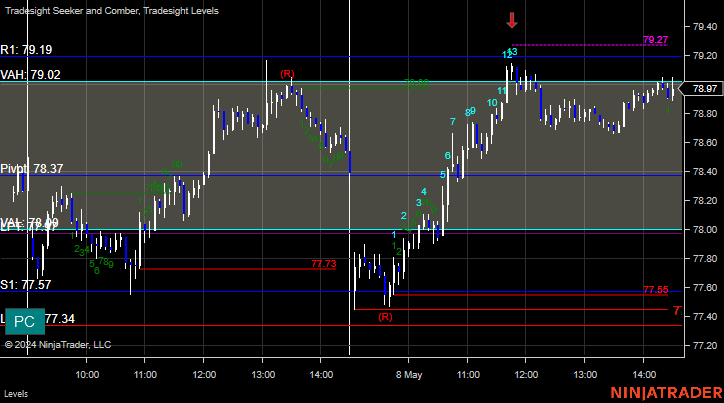Screen dimensions: 724x403
Task: Click the S1: 77.57 level label
Action: tap(25, 285)
